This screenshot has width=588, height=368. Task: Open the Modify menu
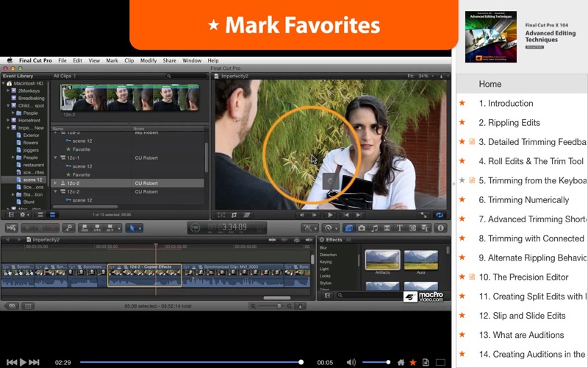point(148,60)
